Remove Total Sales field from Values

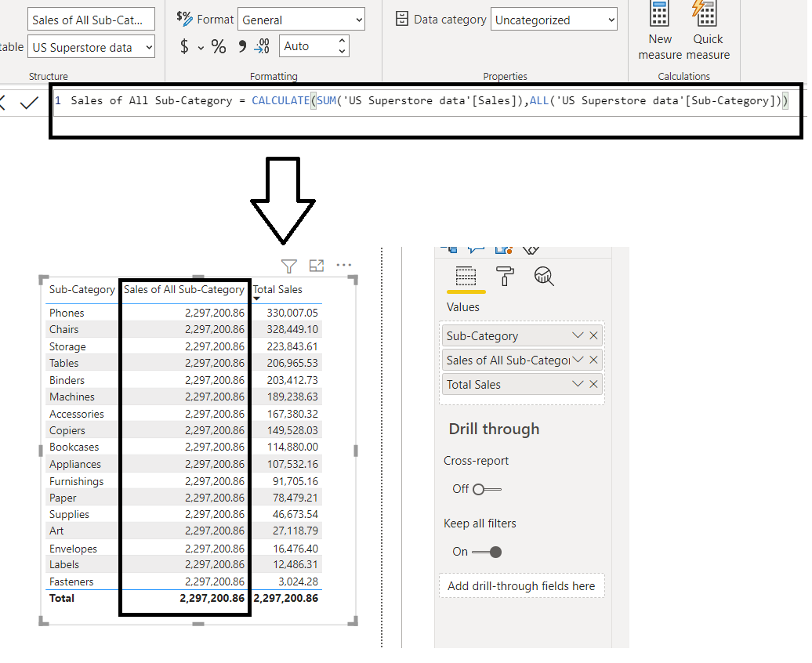tap(593, 384)
